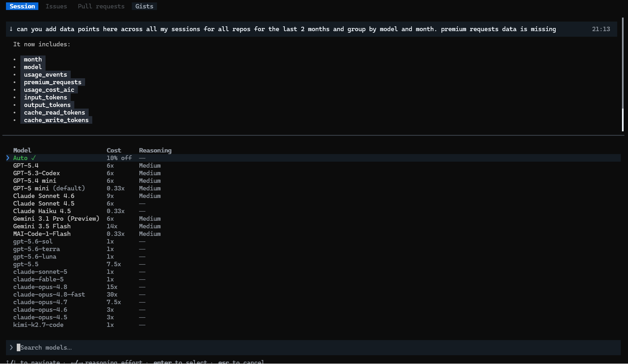The height and width of the screenshot is (364, 628).
Task: Click the down arrow before the prompt
Action: (11, 29)
